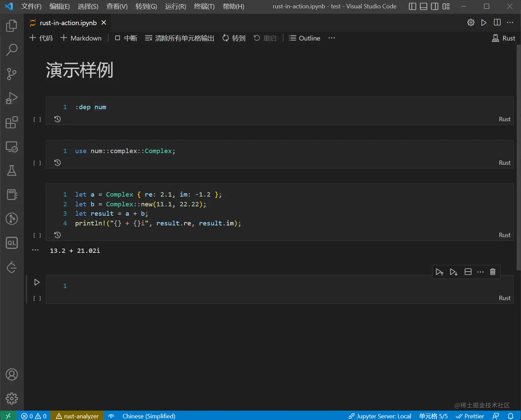The width and height of the screenshot is (521, 420).
Task: Show execution history for 'use num::complex' cell
Action: tap(58, 162)
